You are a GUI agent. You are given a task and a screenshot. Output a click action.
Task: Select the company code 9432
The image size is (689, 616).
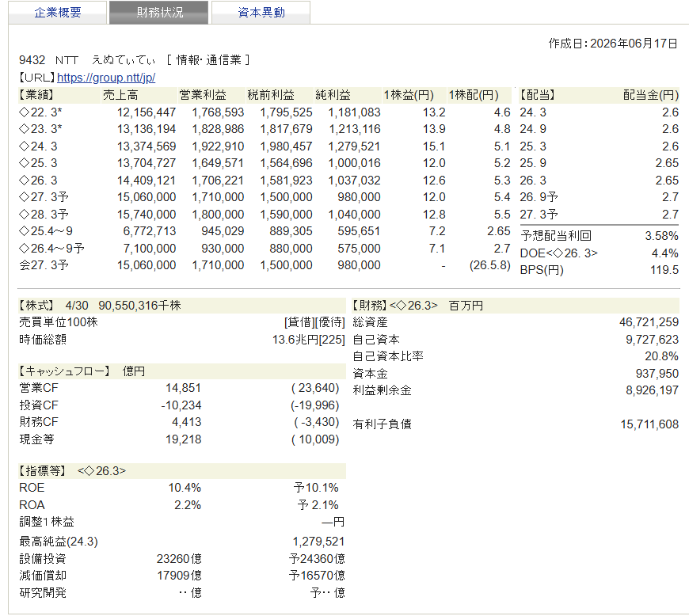[32, 60]
